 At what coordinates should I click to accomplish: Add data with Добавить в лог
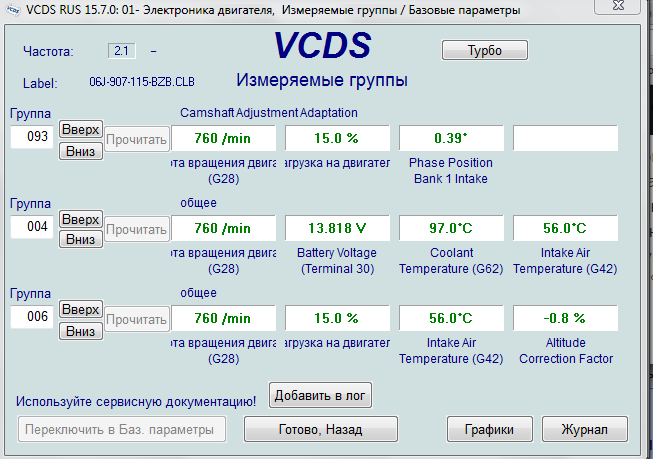(322, 395)
